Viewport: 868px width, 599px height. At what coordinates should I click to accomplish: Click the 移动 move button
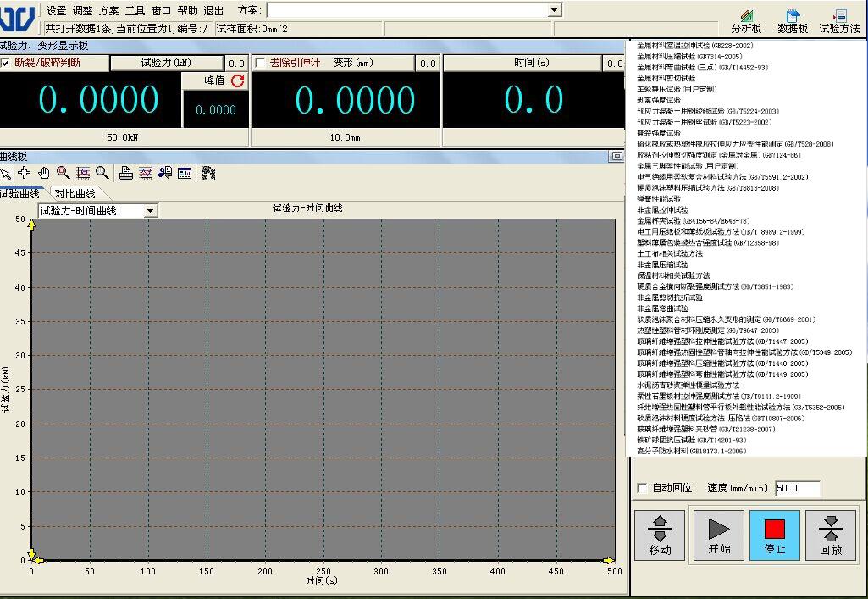(660, 536)
